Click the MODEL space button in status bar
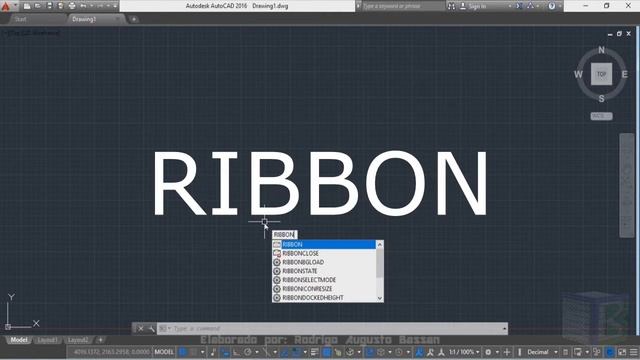 164,352
